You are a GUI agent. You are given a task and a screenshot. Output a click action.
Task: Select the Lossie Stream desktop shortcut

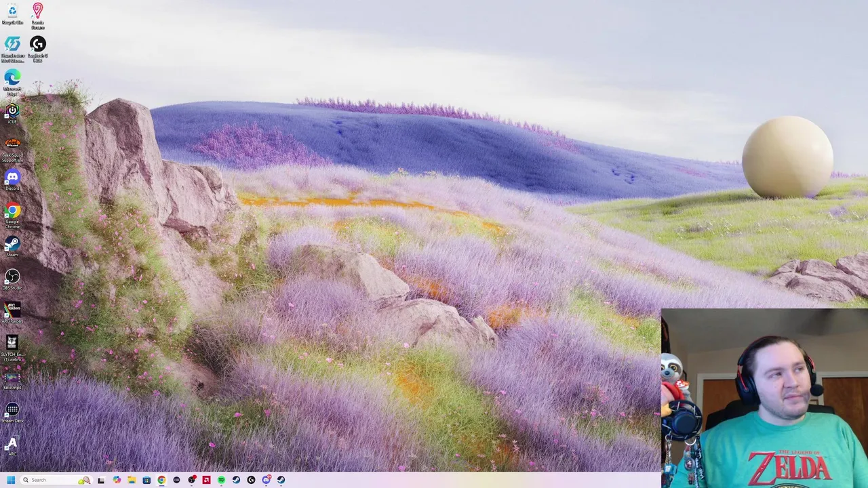38,16
